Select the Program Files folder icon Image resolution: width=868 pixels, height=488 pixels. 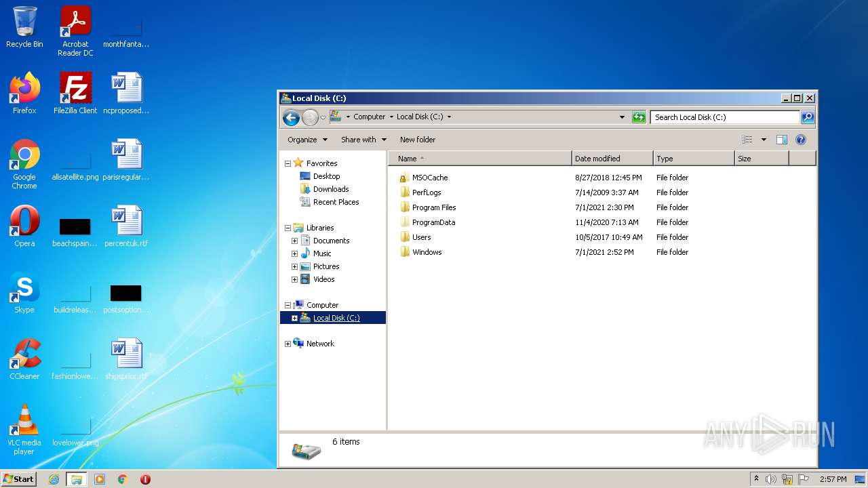[404, 207]
